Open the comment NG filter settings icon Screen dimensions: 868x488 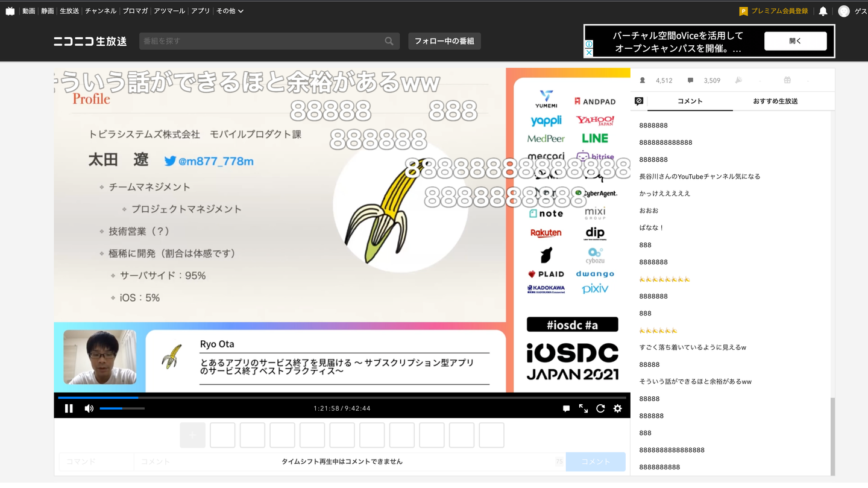click(639, 101)
